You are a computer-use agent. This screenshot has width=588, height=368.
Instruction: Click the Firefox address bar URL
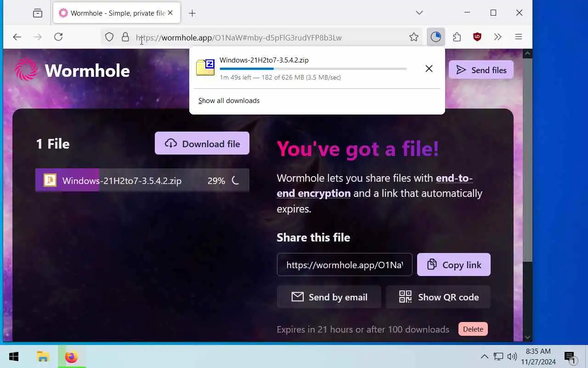(239, 38)
